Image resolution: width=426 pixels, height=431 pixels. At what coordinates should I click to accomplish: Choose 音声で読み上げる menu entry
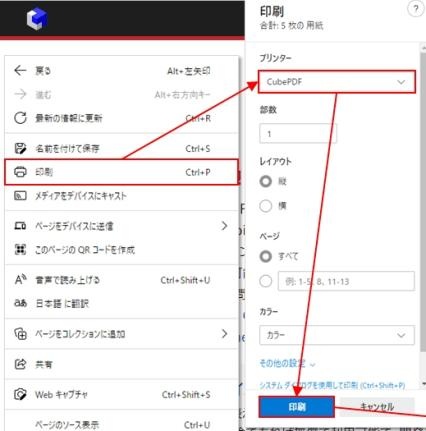(x=122, y=279)
